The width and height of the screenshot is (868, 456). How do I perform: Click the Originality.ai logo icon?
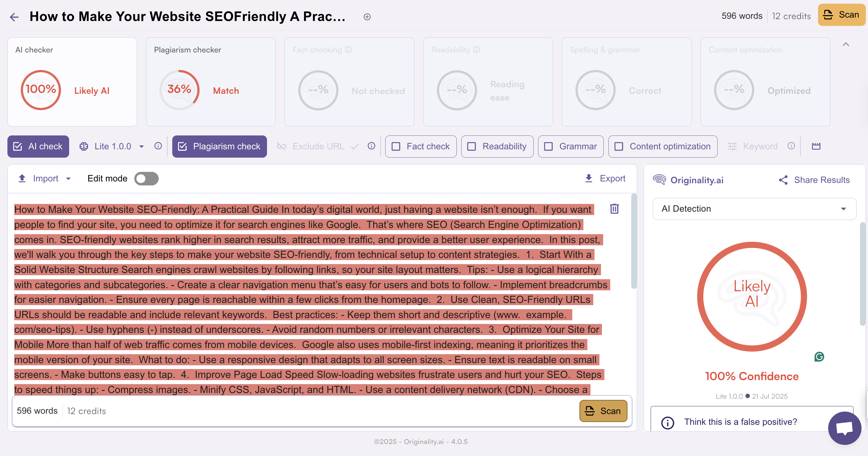tap(659, 180)
